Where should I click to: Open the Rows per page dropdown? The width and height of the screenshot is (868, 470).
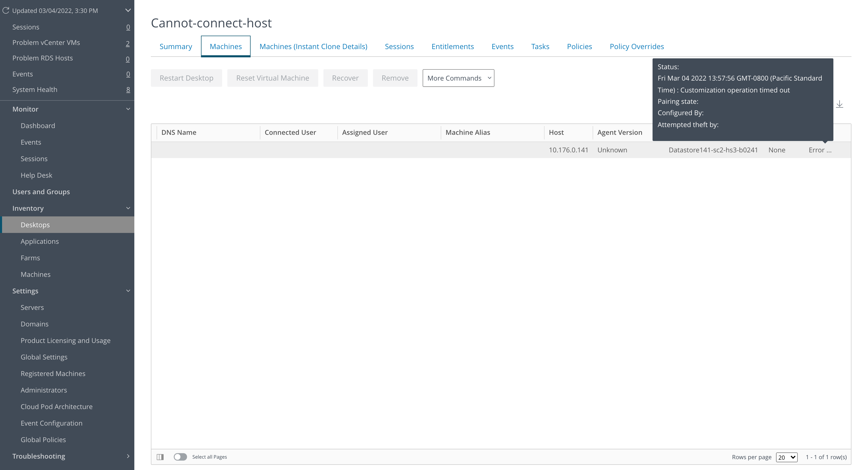(786, 457)
